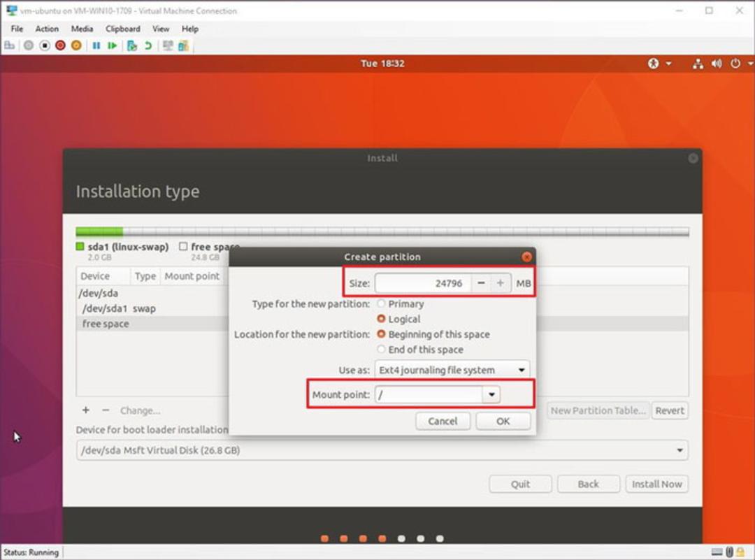
Task: Open the power menu icon
Action: pyautogui.click(x=735, y=64)
